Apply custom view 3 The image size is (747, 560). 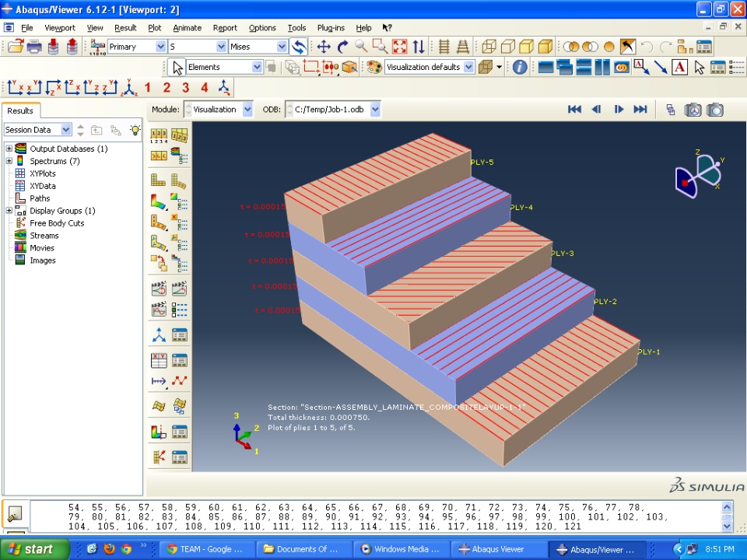point(185,88)
